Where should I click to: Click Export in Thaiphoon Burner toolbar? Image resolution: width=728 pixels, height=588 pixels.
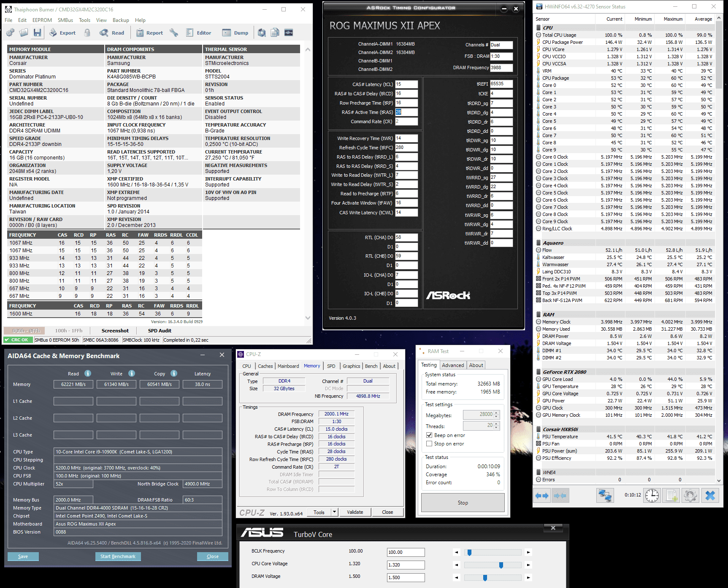pos(62,32)
